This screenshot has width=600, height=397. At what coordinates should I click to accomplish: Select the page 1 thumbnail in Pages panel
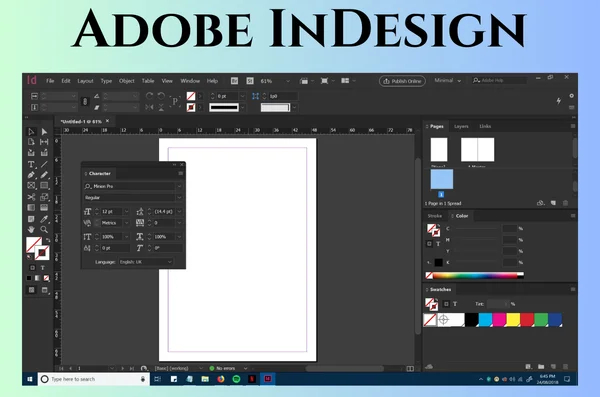coord(442,179)
